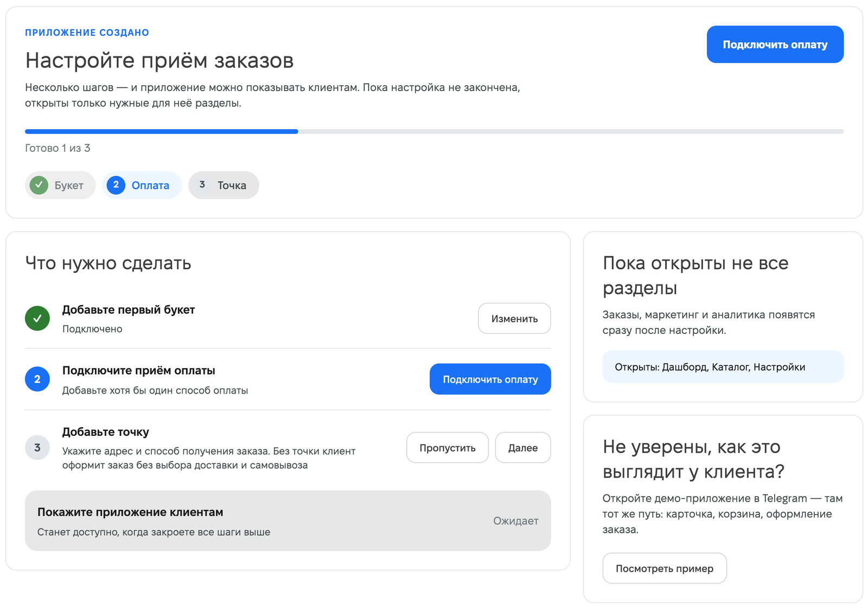Click the Подключите приём оплаты title
Image resolution: width=868 pixels, height=609 pixels.
139,371
